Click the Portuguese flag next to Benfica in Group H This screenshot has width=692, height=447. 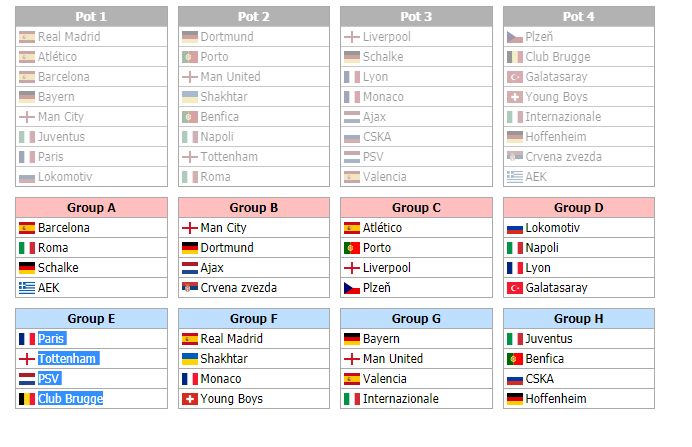pos(515,359)
